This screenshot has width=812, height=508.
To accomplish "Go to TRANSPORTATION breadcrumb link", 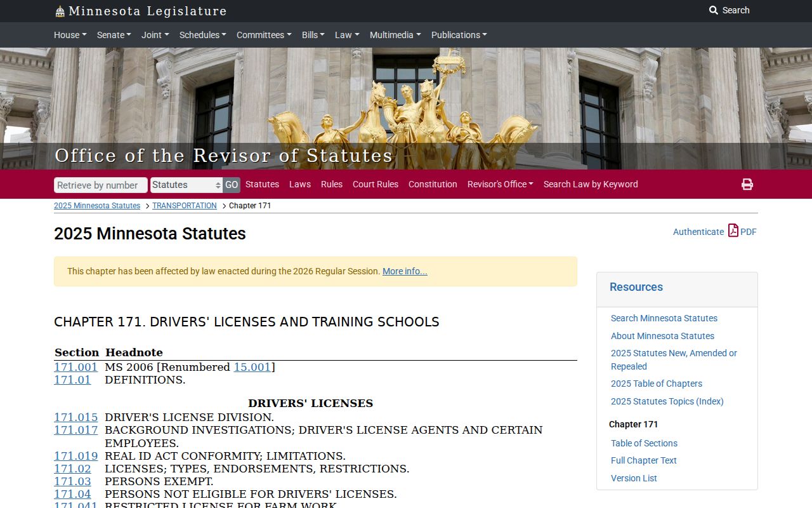I will (185, 206).
